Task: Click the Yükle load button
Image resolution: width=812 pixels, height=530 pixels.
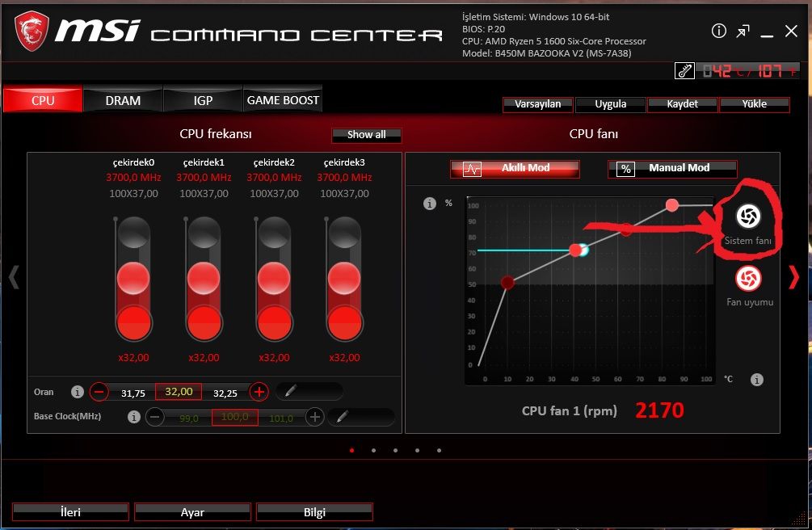Action: click(754, 104)
